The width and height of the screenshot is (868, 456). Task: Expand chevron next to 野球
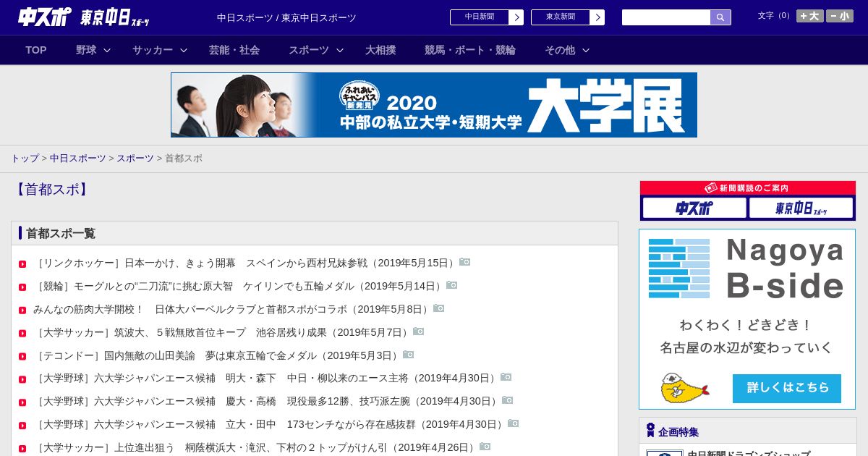pyautogui.click(x=107, y=50)
